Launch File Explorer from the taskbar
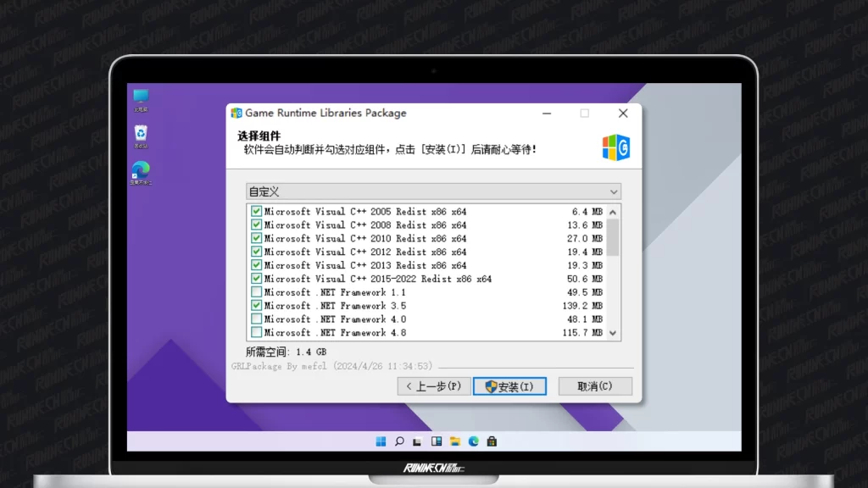 [455, 441]
